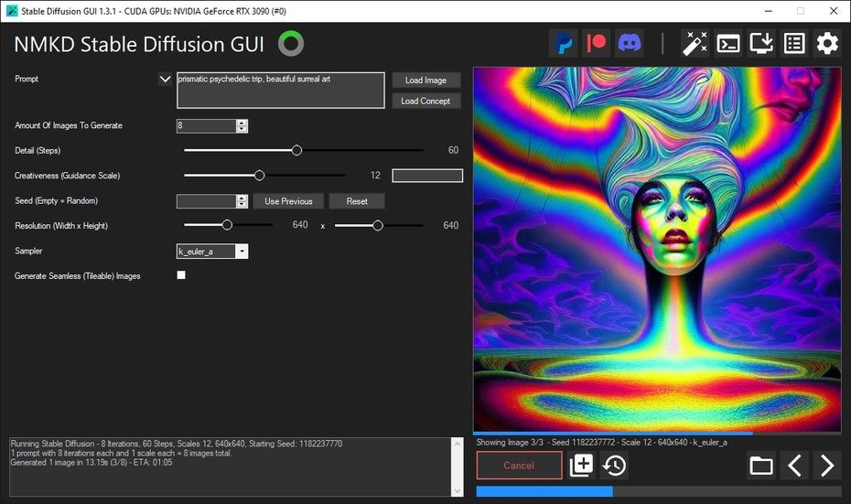Enable Generate Seamless (Tileable) Images checkbox
851x504 pixels.
(181, 275)
